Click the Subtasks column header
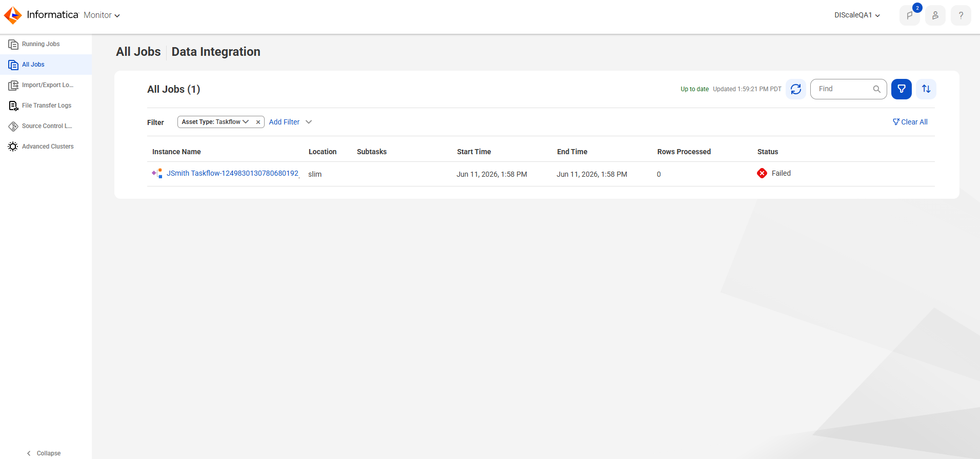This screenshot has height=459, width=980. click(x=372, y=152)
